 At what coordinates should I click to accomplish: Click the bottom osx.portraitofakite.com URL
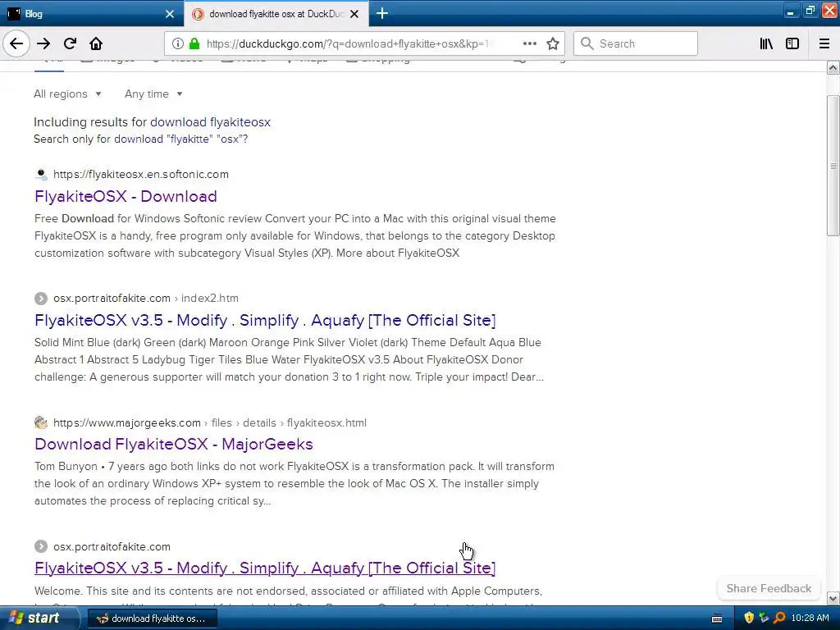[112, 546]
